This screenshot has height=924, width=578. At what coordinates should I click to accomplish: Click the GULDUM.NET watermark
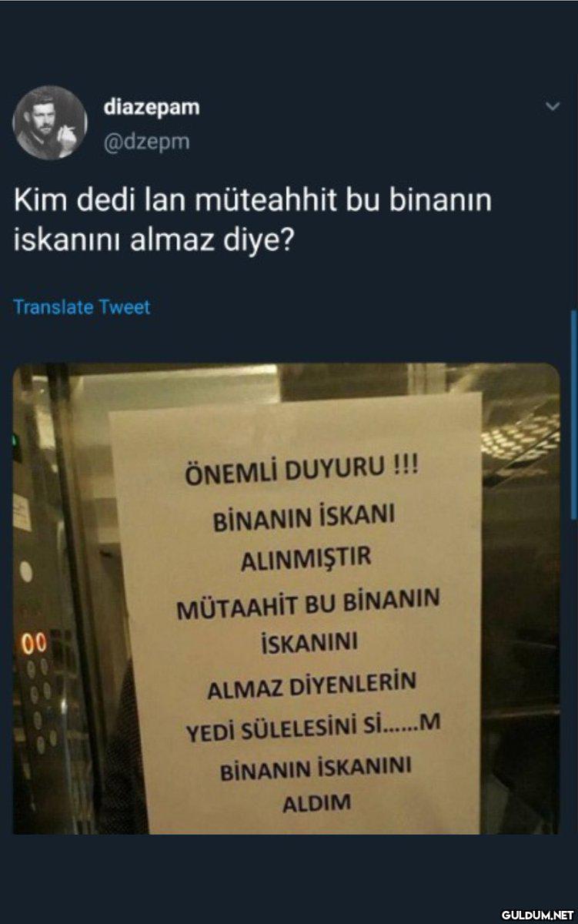tap(538, 915)
